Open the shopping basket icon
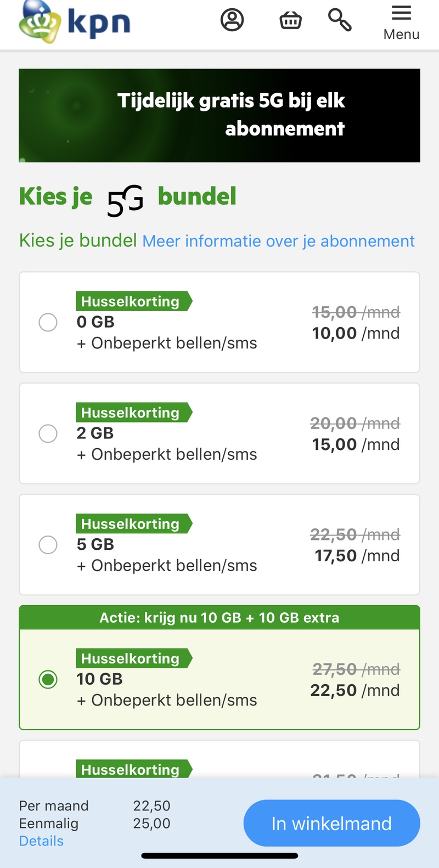 point(290,20)
